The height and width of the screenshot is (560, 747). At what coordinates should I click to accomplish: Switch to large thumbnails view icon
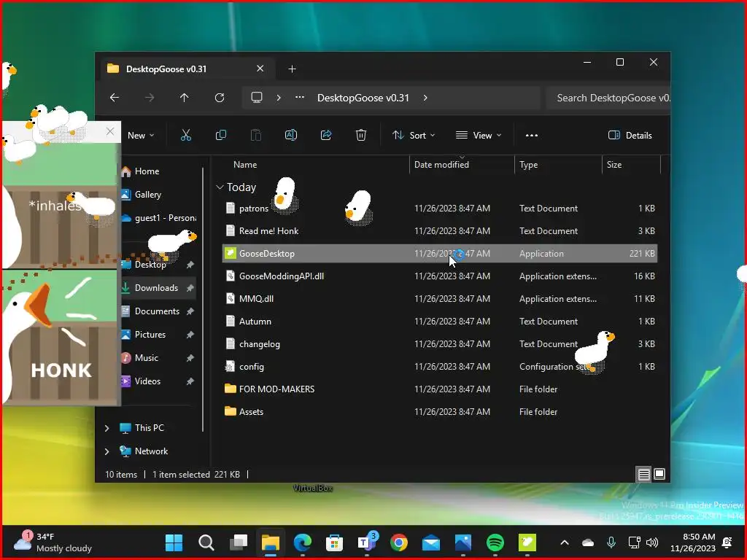click(x=659, y=474)
